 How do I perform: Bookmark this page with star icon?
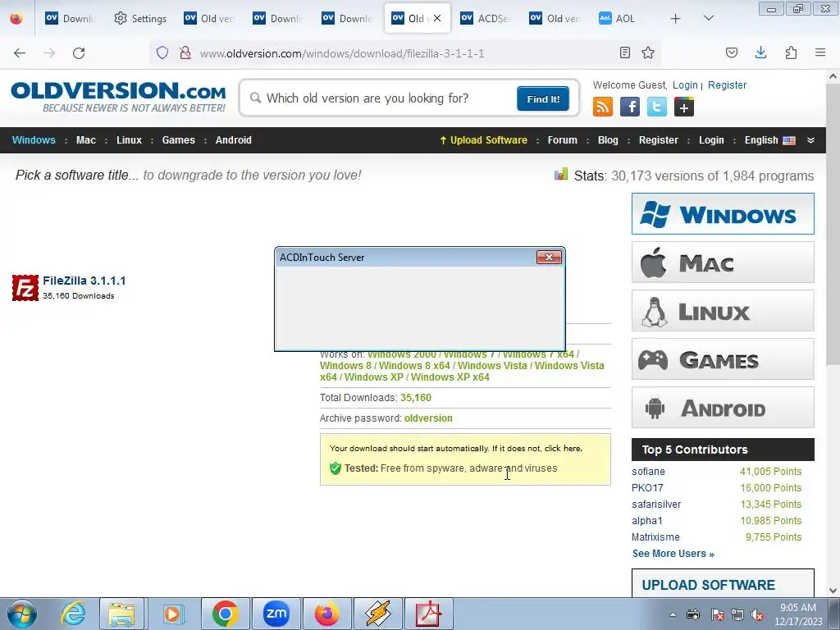click(x=648, y=52)
